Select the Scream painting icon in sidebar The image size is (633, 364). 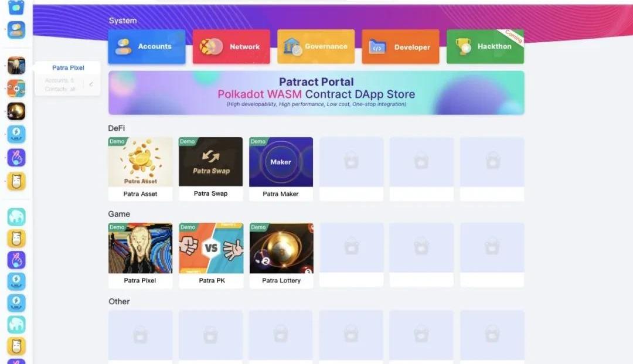[x=16, y=66]
